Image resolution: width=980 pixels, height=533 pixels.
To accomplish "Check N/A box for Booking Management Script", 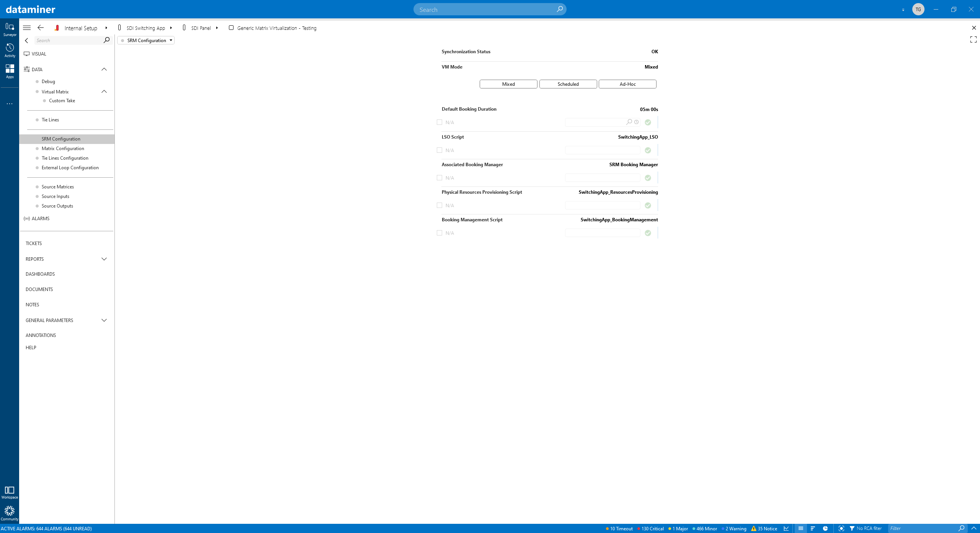I will [x=439, y=233].
